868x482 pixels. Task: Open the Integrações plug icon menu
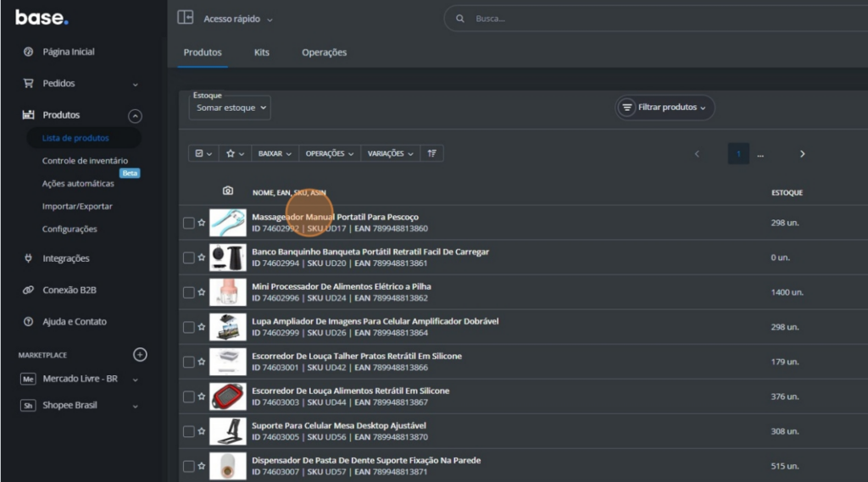point(28,258)
